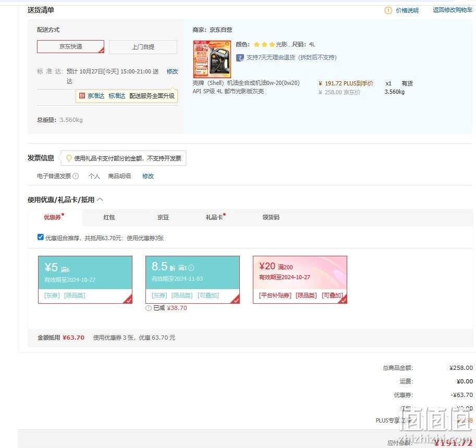
Task: Collapse the 使用优惠/礼品卡/抵用 section
Action: (100, 200)
